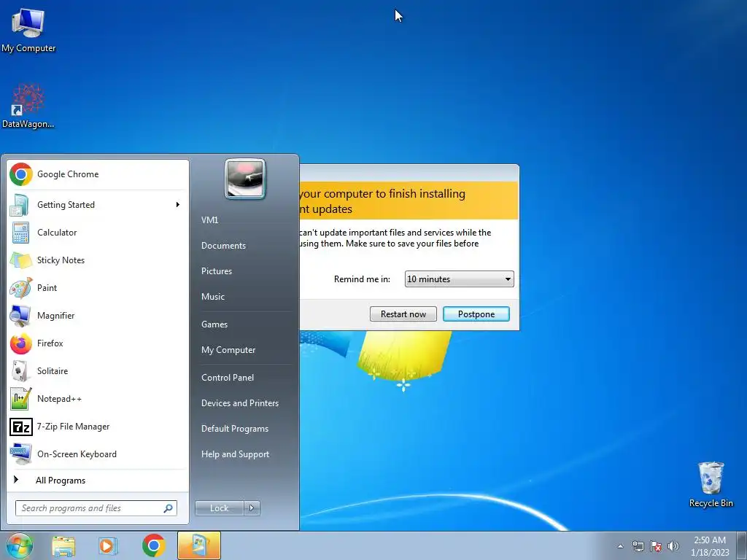Open Windows Media Player taskbar icon
The width and height of the screenshot is (747, 560).
pyautogui.click(x=108, y=546)
